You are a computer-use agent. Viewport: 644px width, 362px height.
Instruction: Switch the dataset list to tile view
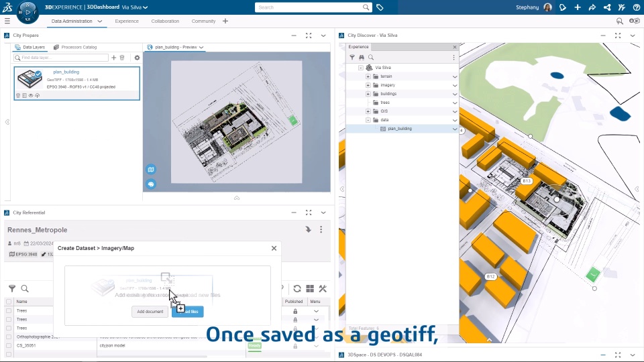click(310, 288)
